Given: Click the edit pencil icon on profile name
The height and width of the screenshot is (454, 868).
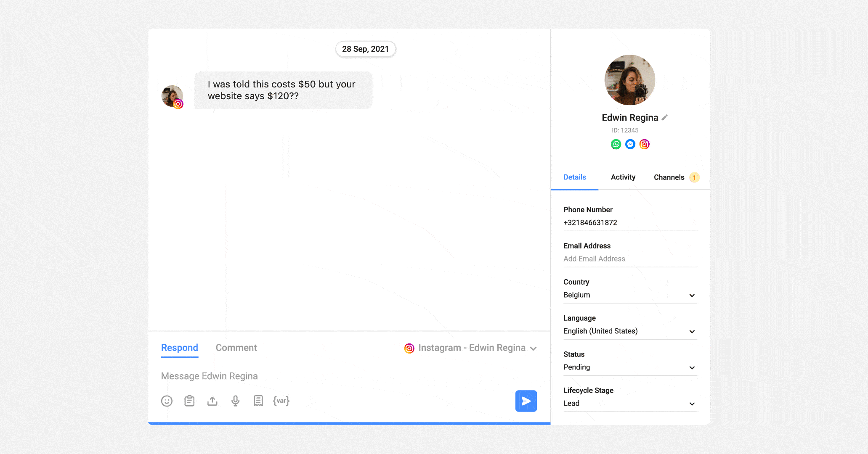Looking at the screenshot, I should tap(664, 117).
